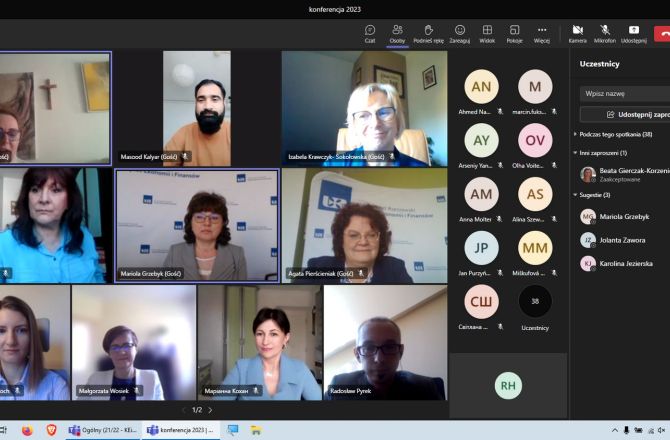Open the Więcej options menu
Viewport: 670px width, 440px height.
(542, 33)
